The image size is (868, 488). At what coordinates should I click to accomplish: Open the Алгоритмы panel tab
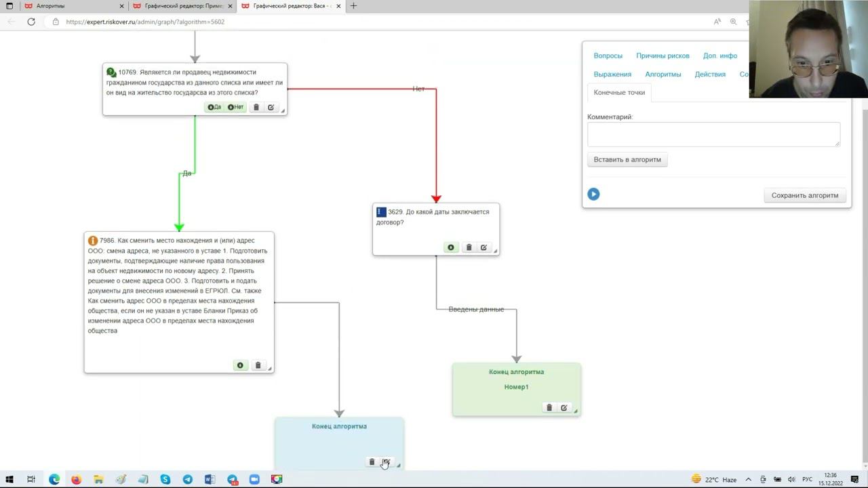point(663,74)
